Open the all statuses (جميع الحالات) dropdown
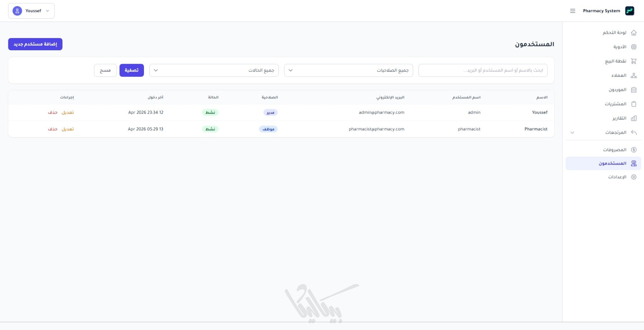The height and width of the screenshot is (330, 644). [214, 70]
